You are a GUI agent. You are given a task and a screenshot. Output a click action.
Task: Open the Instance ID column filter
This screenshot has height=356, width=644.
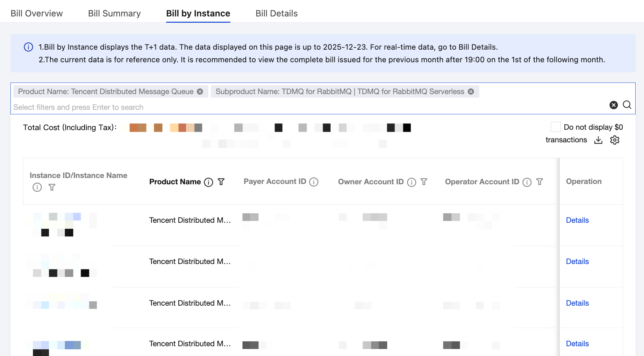click(52, 187)
